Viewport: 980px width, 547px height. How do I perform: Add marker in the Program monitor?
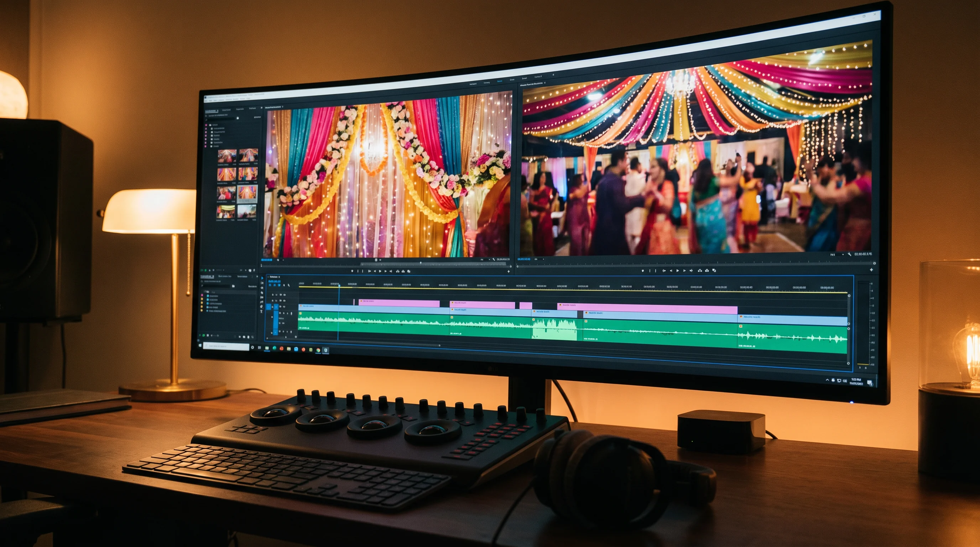643,271
